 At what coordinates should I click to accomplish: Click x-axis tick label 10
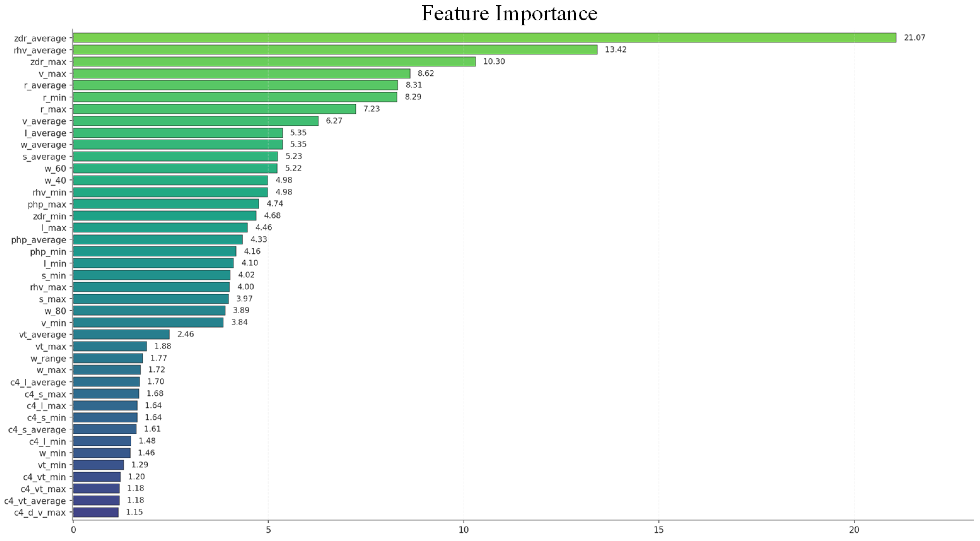463,530
